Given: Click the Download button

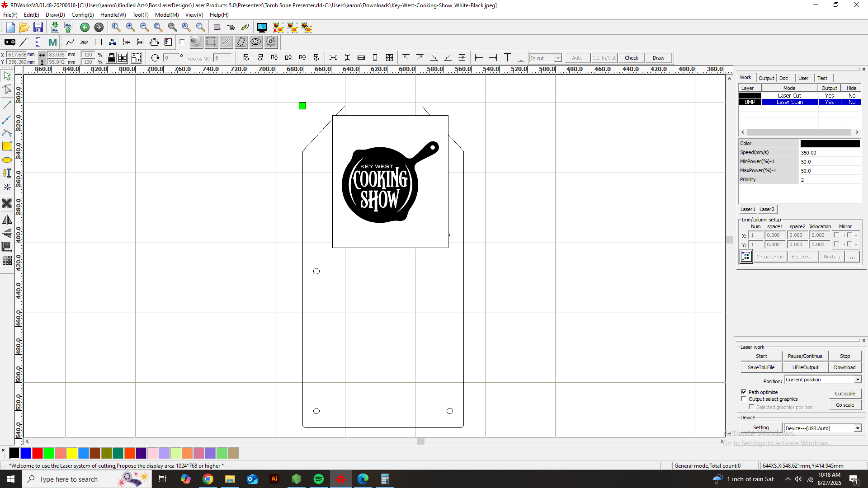Looking at the screenshot, I should tap(844, 367).
